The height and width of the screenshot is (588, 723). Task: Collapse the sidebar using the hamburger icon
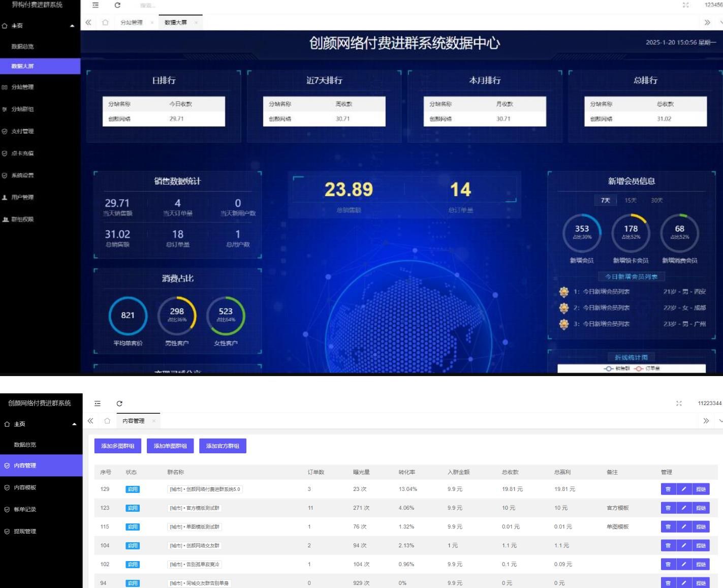95,5
